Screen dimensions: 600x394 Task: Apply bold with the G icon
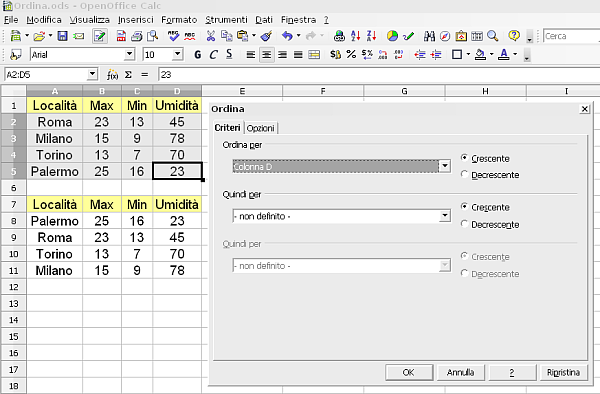(197, 55)
